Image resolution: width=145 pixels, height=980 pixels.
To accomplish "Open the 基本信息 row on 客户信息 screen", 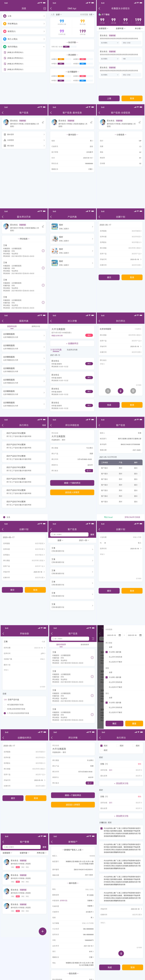I will pos(24,134).
